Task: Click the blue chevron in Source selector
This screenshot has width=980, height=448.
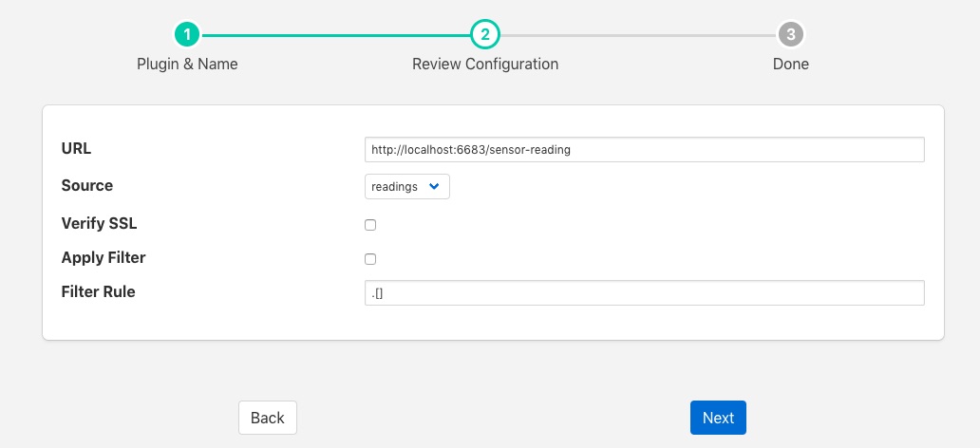Action: [x=434, y=187]
